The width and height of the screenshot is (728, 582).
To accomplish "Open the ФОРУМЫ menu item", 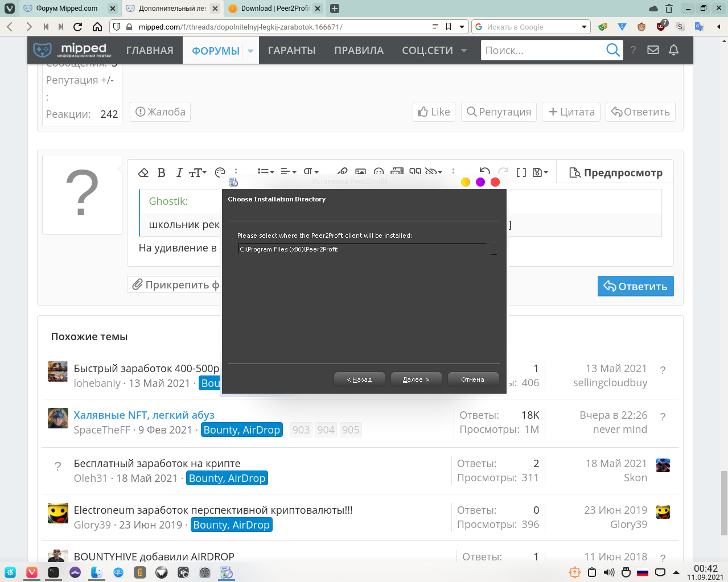I will (216, 51).
